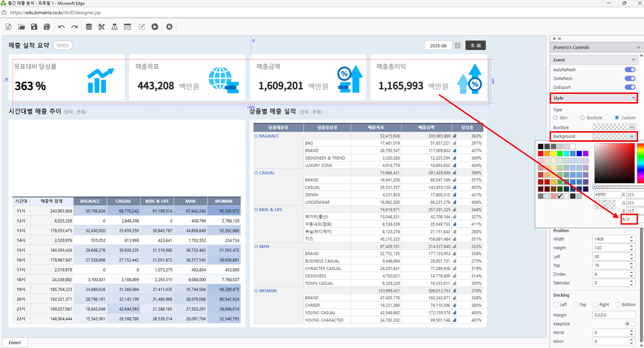Screen dimensions: 644x348
Task: Run the report preview with play icon
Action: pyautogui.click(x=155, y=27)
